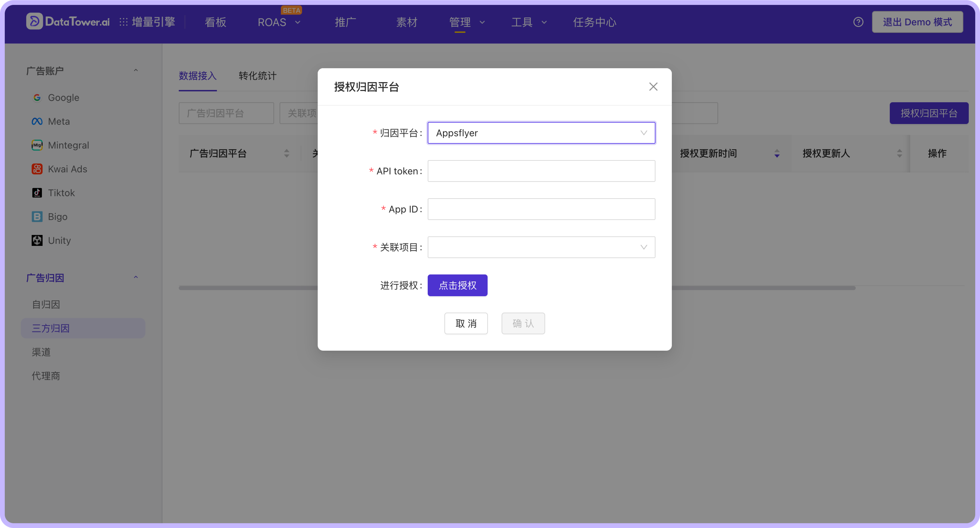Open the 关联项 filter dropdown
Viewport: 980px width, 528px height.
tap(299, 113)
